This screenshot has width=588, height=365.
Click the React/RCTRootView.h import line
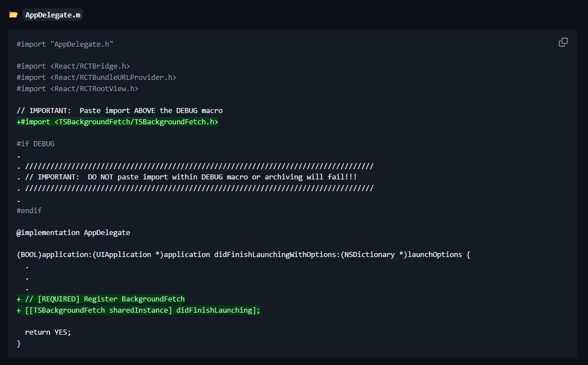pyautogui.click(x=77, y=88)
